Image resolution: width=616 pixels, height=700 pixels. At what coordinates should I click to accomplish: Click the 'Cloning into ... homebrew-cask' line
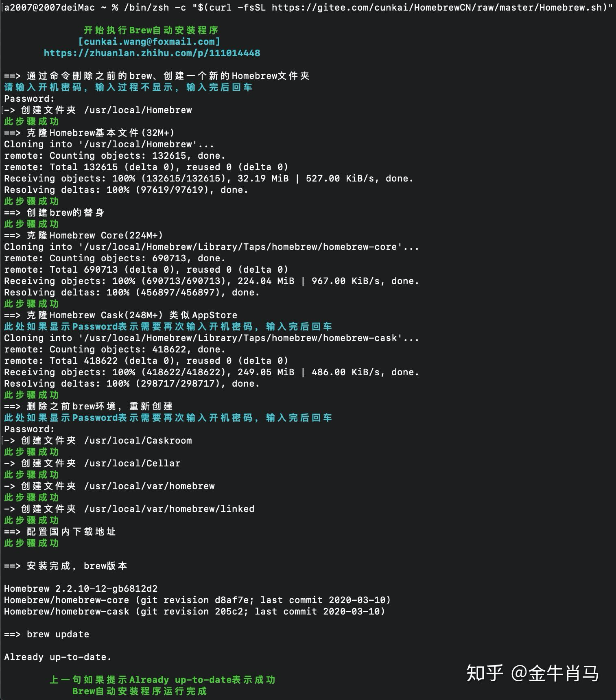tap(212, 338)
